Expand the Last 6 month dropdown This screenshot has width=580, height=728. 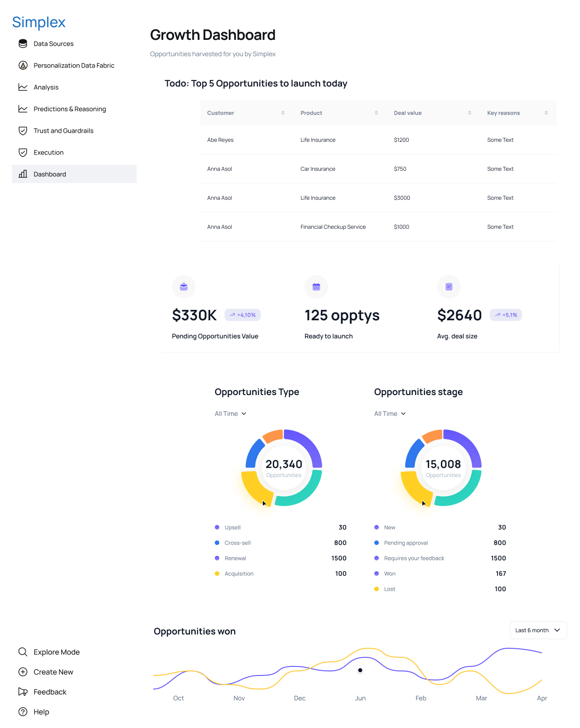point(538,630)
